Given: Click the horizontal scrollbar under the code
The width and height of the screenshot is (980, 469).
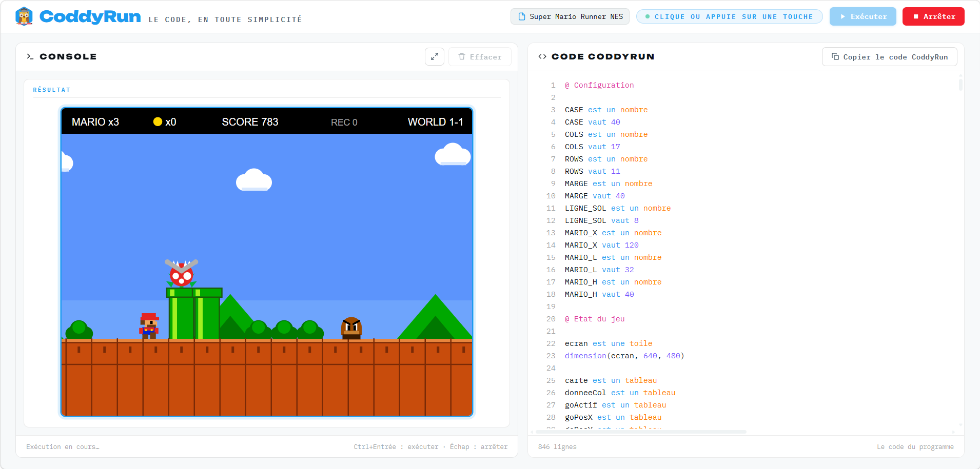Looking at the screenshot, I should 640,432.
